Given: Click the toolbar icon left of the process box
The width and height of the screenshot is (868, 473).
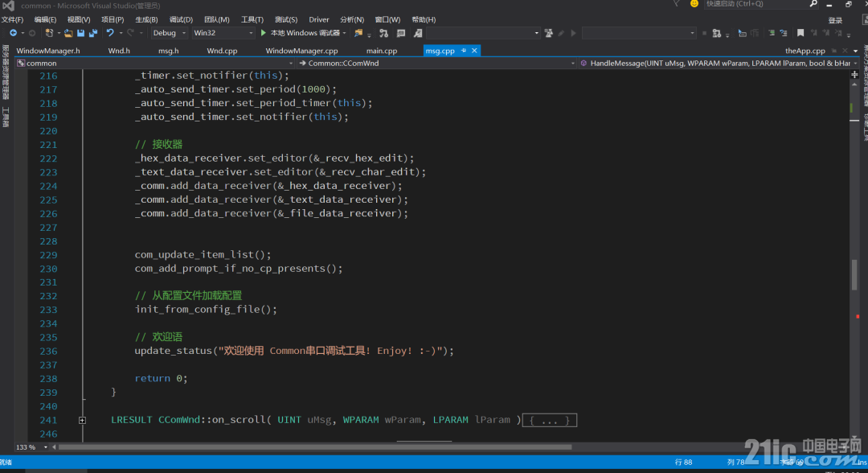Looking at the screenshot, I should point(418,33).
